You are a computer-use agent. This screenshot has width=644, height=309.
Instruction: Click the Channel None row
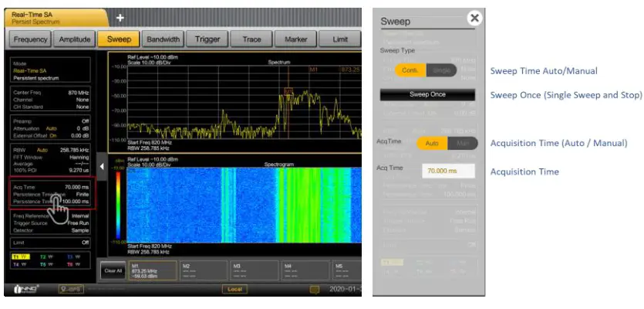click(51, 100)
